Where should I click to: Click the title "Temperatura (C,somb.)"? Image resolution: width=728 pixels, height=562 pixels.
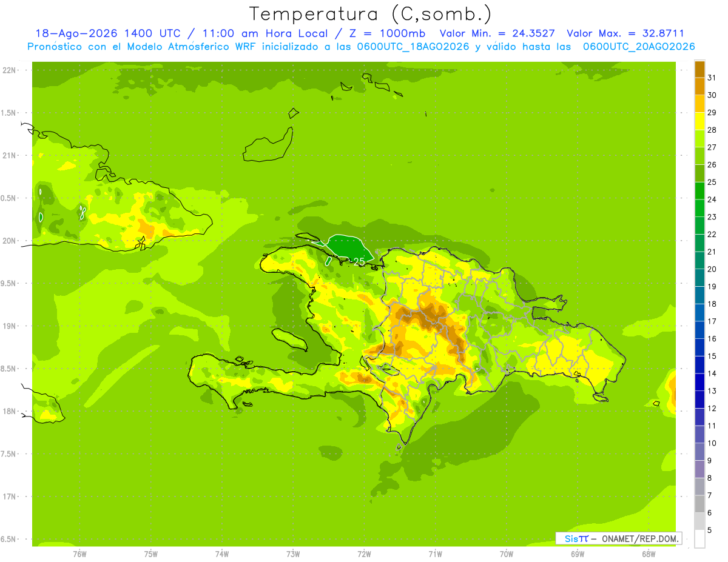click(x=370, y=15)
